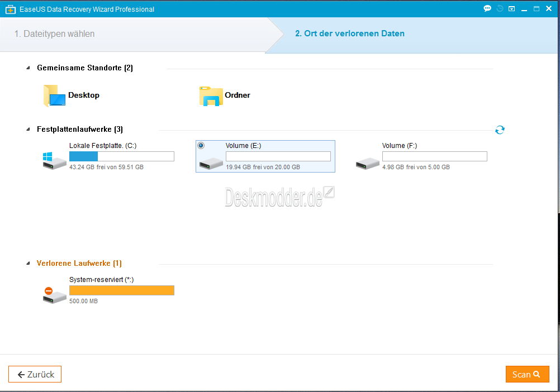Maximize the EaseUS window
560x392 pixels.
click(x=537, y=9)
